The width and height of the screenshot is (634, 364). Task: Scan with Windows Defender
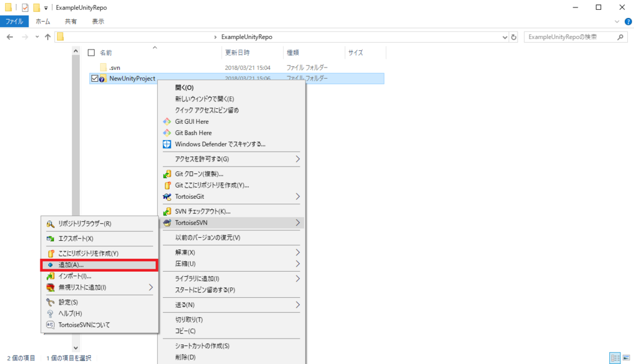pyautogui.click(x=212, y=144)
